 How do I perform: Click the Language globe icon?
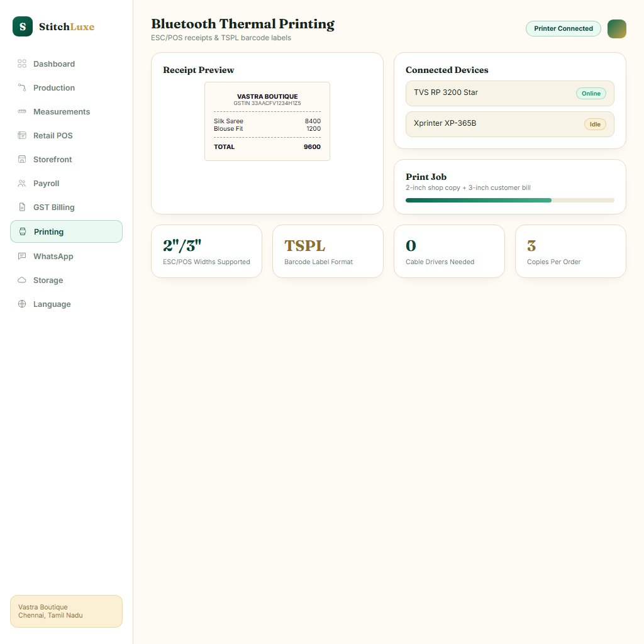(22, 304)
